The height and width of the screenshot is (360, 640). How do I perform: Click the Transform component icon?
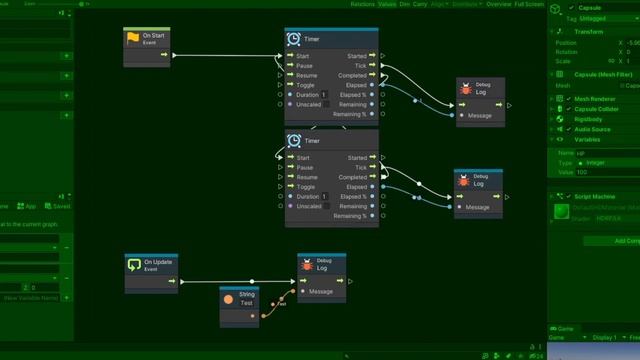pos(560,31)
